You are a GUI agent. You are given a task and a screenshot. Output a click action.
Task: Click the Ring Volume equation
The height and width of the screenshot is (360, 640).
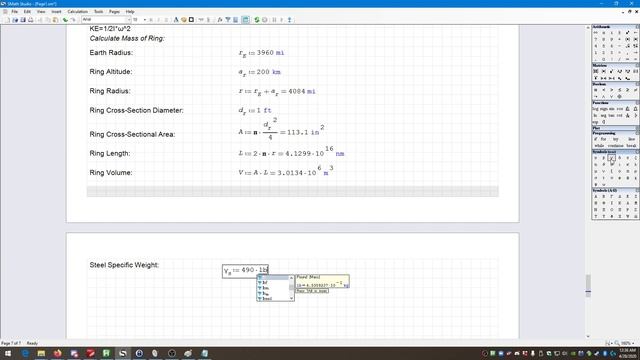pos(286,170)
